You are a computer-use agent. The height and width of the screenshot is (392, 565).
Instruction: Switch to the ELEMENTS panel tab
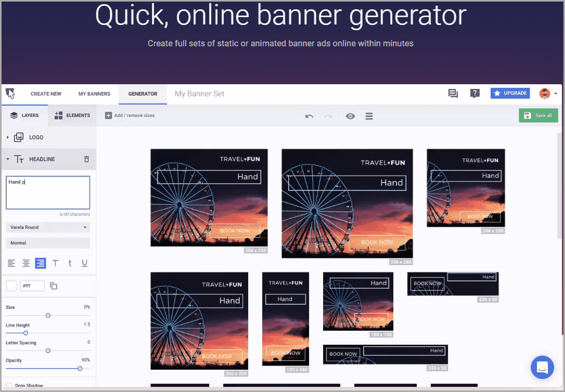tap(72, 115)
